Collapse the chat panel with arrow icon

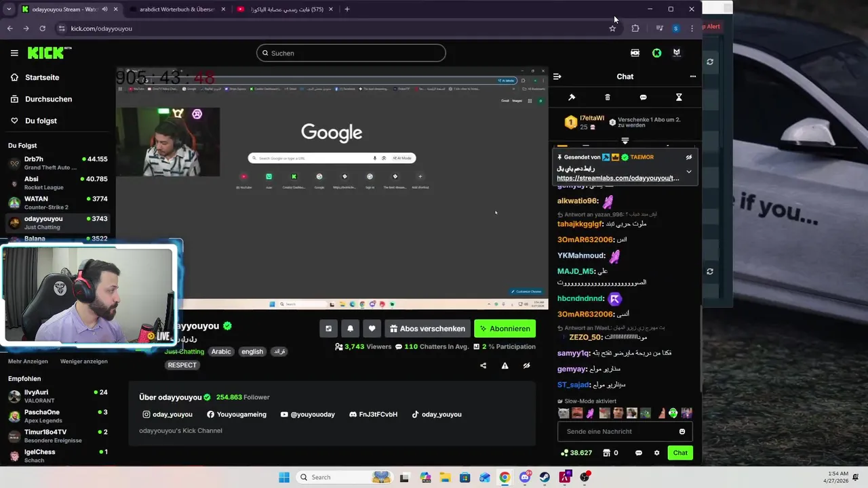tap(557, 77)
